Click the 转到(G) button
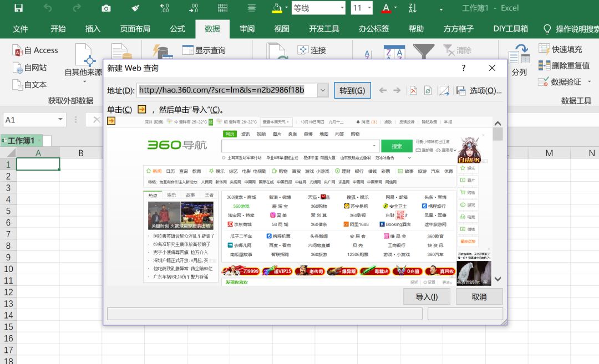599x364 pixels. (352, 90)
